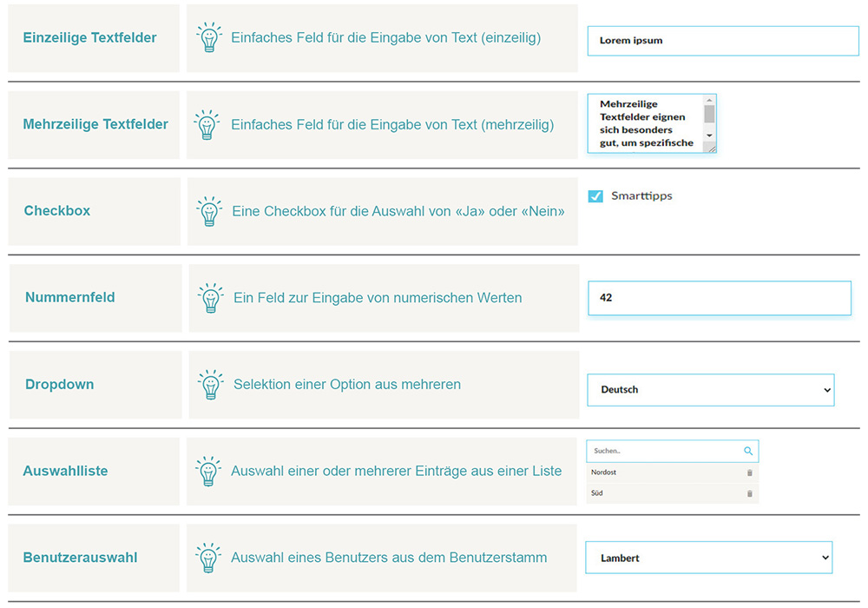Click the textarea scrollbar down arrow
Screen dimensions: 868x608
click(x=709, y=136)
